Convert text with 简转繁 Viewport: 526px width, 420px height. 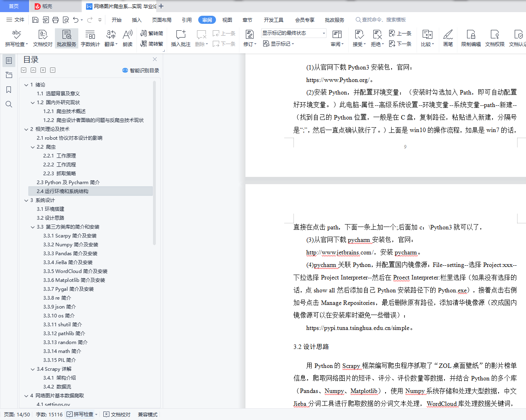152,44
